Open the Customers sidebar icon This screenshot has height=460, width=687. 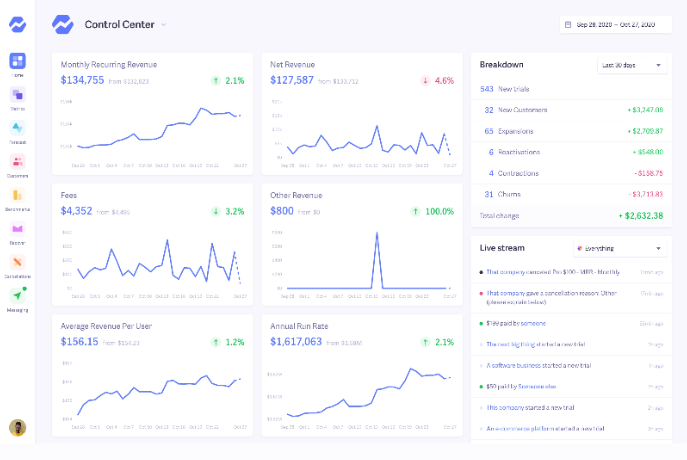coord(18,161)
